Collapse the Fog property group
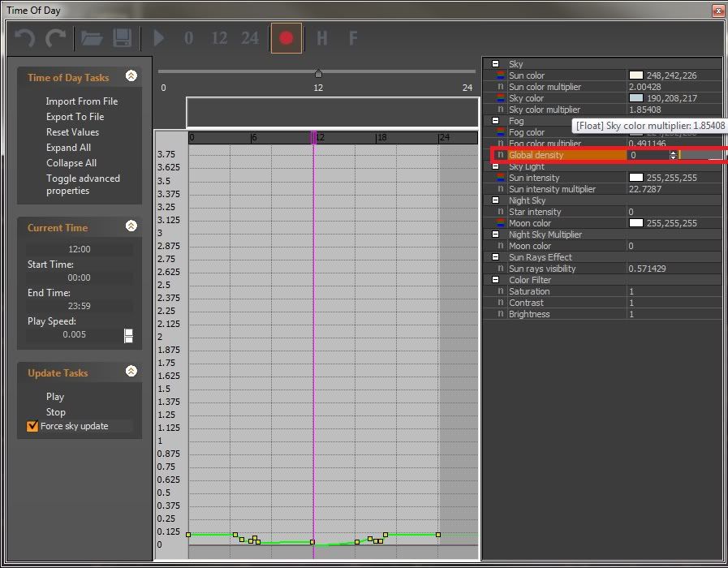This screenshot has width=728, height=568. pyautogui.click(x=495, y=121)
